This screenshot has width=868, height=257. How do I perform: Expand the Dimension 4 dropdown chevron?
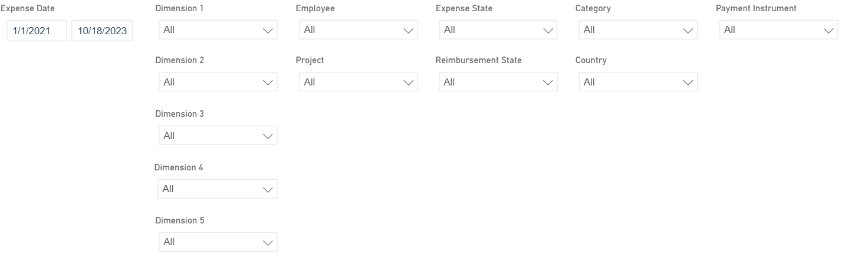tap(268, 189)
